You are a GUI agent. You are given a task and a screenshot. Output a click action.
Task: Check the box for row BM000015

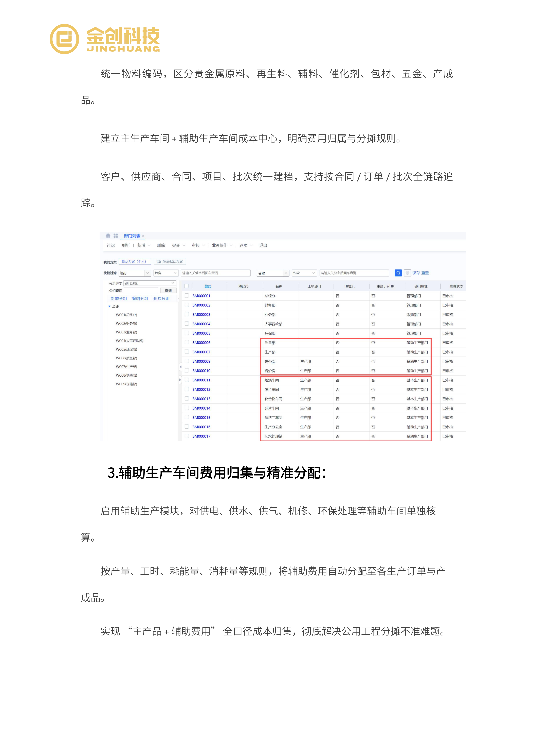[x=187, y=417]
